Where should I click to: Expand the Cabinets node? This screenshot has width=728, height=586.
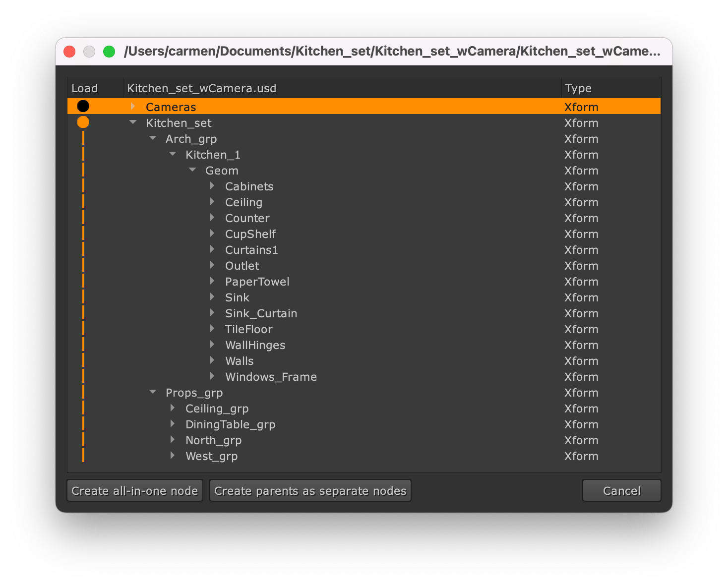pos(212,186)
